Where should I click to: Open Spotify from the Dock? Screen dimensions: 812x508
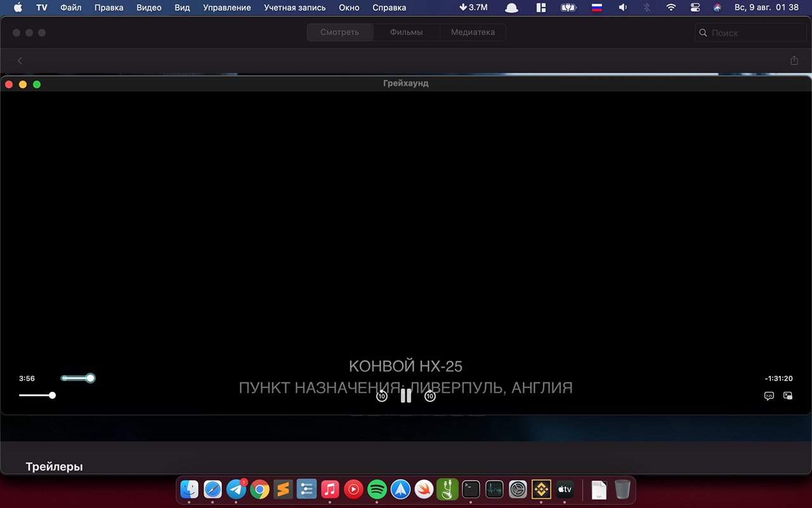377,489
